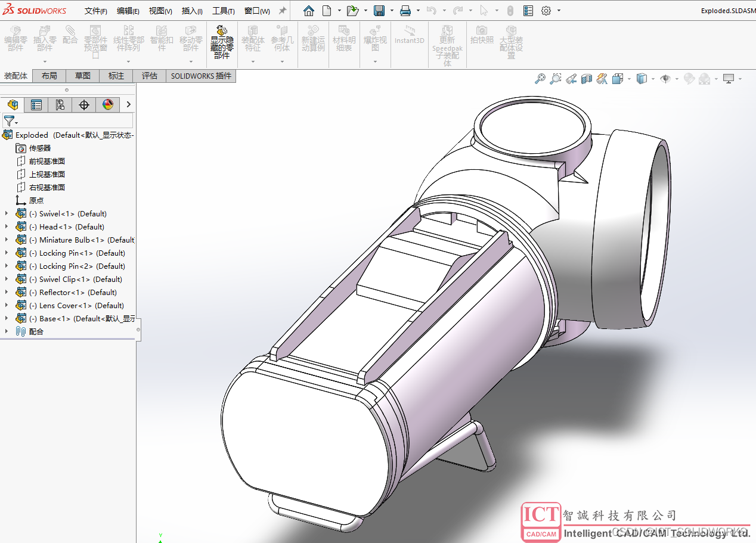The width and height of the screenshot is (756, 543).
Task: Save the assembly with the floppy disk icon
Action: click(379, 11)
